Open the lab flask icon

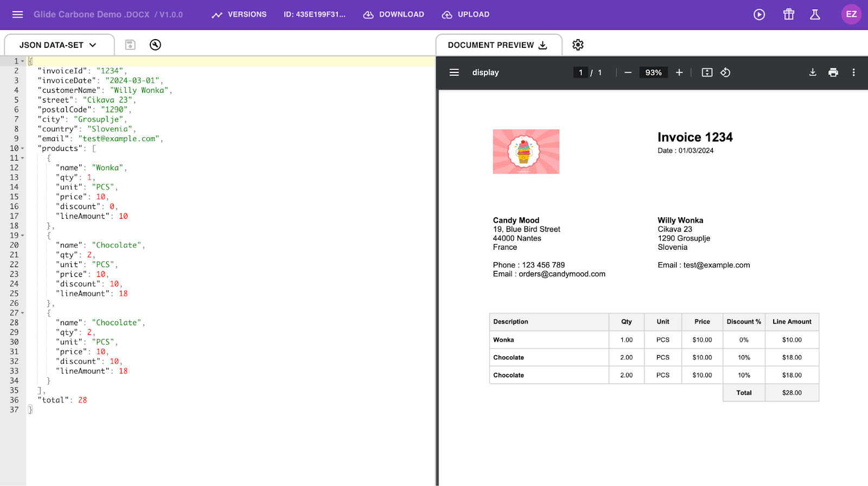(x=815, y=15)
